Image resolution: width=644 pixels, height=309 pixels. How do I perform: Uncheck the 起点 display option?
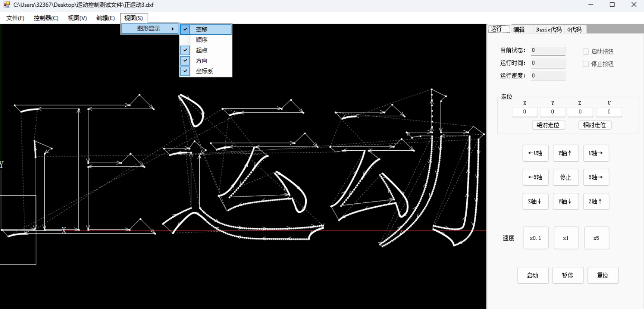point(206,50)
